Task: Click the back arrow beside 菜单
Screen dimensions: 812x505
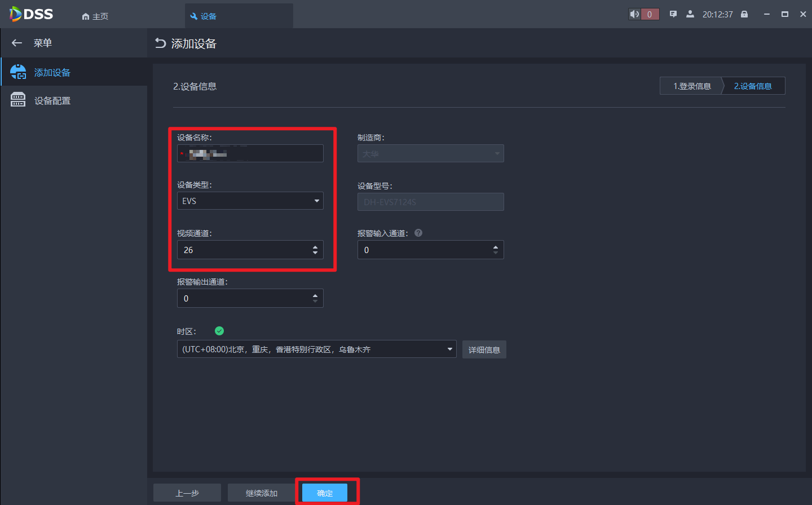Action: [x=17, y=43]
